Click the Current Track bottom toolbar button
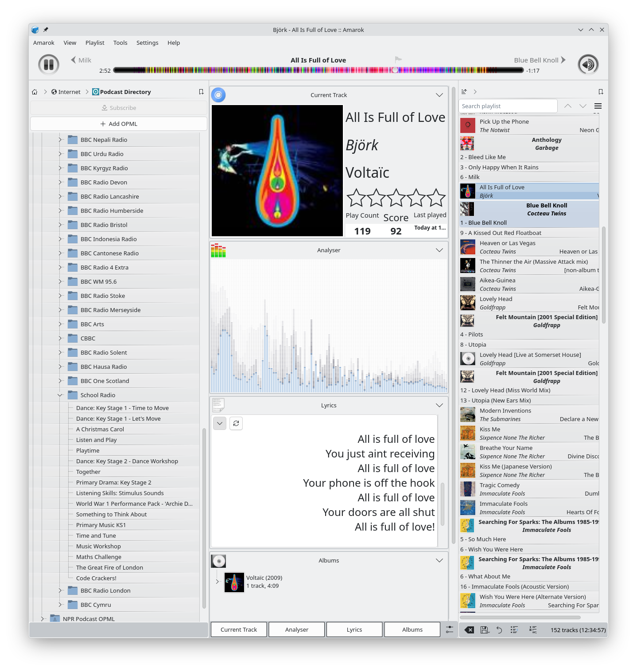Viewport: 637px width, 672px height. pyautogui.click(x=239, y=629)
